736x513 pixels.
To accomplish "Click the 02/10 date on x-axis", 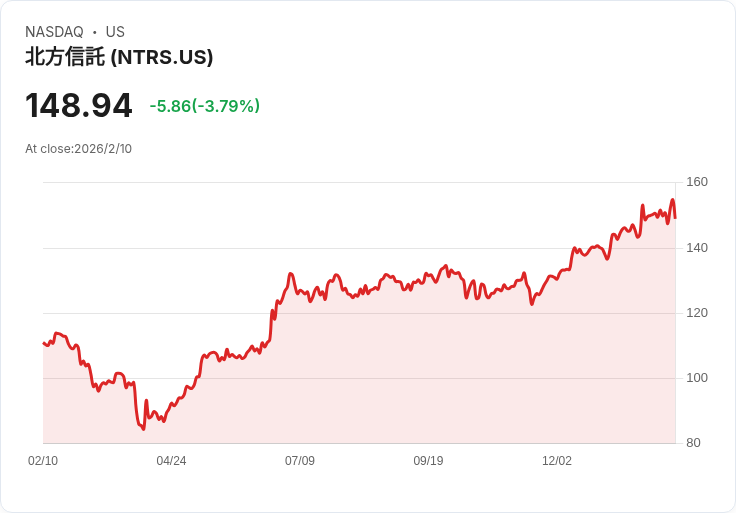I will tap(43, 461).
